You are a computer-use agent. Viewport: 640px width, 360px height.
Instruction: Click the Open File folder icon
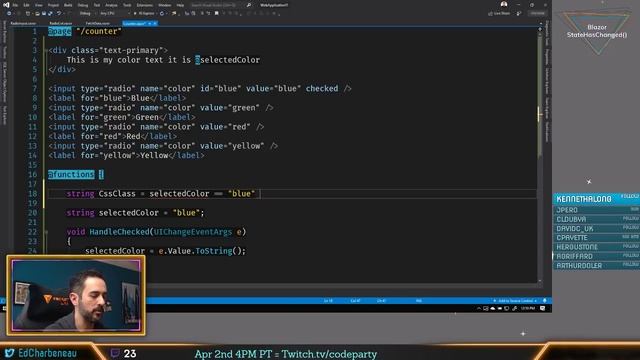(38, 13)
